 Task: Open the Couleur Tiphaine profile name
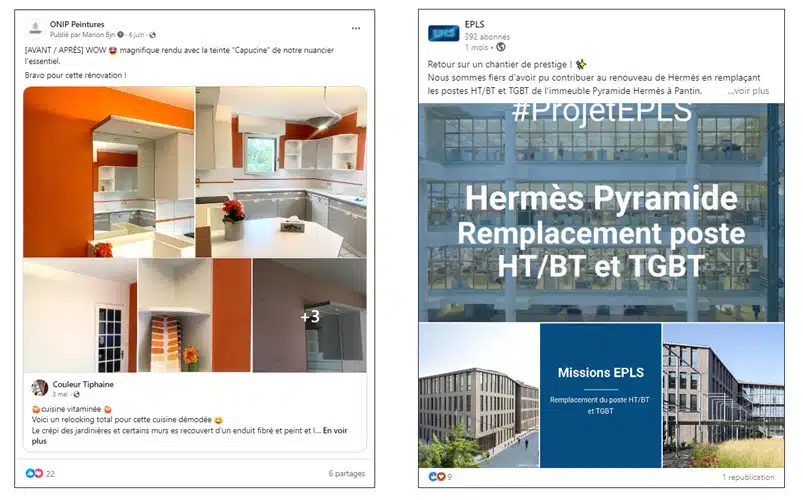click(x=83, y=384)
